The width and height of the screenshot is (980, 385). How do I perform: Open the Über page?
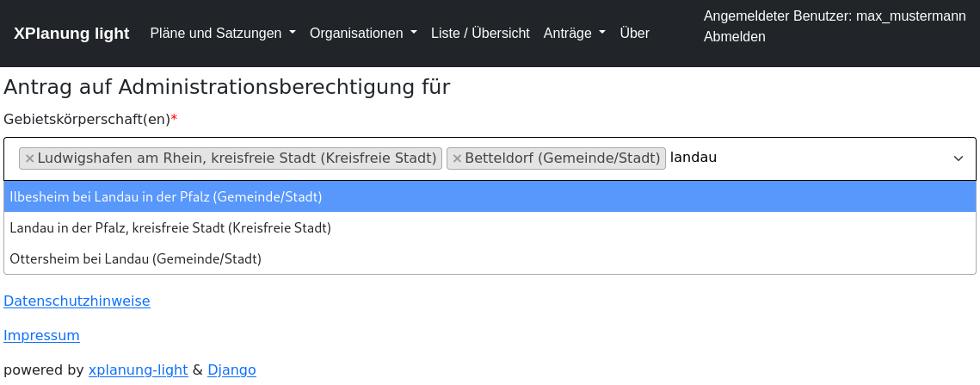634,34
